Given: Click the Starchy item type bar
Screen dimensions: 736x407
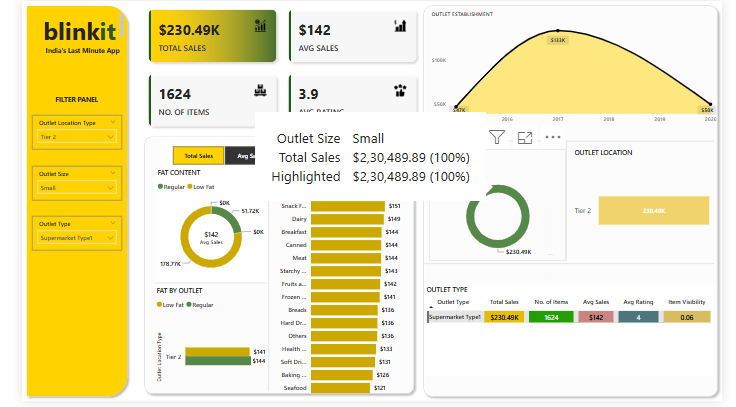Looking at the screenshot, I should click(x=345, y=271).
